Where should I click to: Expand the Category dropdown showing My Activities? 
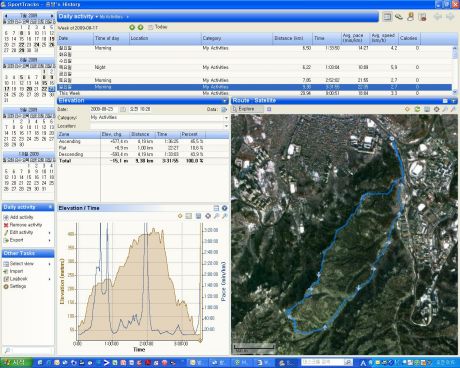[x=226, y=118]
